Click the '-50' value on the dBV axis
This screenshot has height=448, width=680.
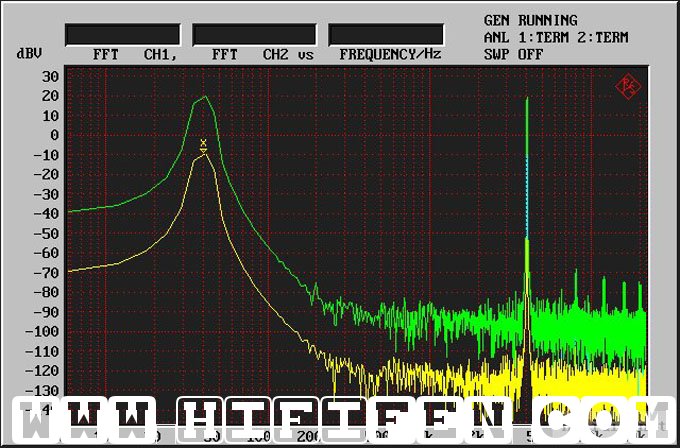pyautogui.click(x=46, y=233)
